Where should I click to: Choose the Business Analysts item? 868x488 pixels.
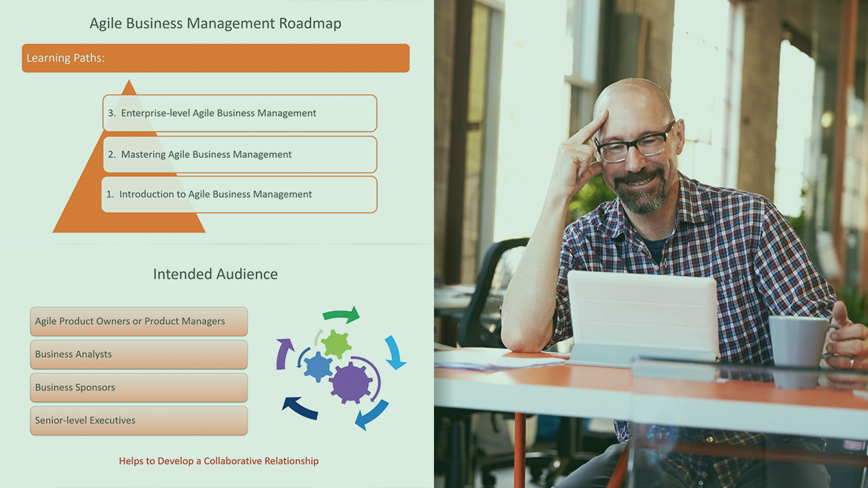click(139, 354)
